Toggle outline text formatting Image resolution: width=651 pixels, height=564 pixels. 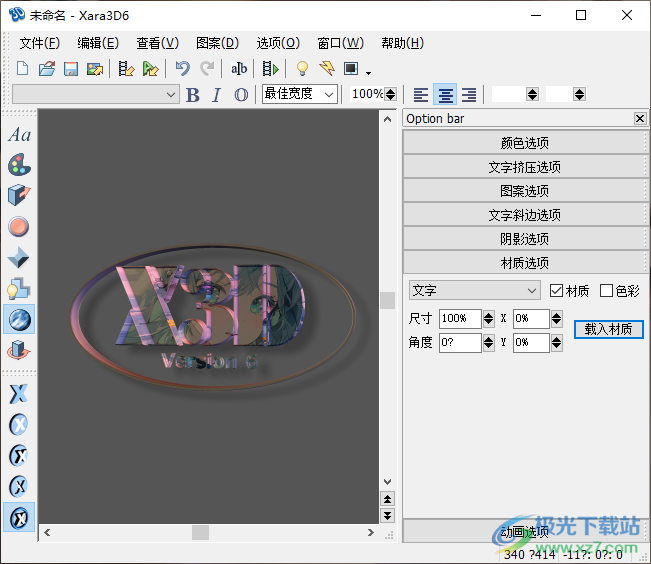pos(241,95)
